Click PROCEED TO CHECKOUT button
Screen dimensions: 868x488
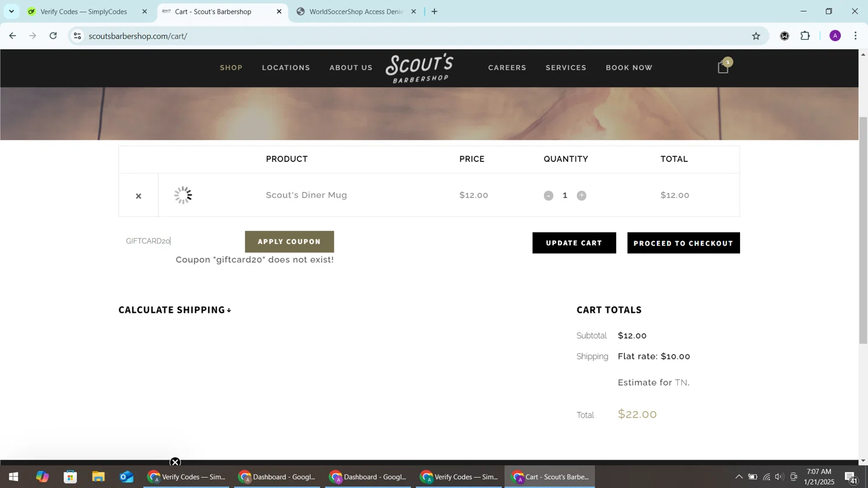click(683, 243)
